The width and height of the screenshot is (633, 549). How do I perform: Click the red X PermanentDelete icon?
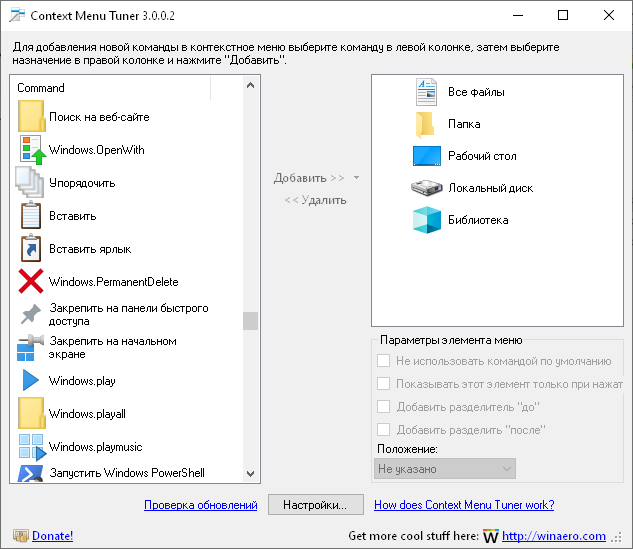pyautogui.click(x=31, y=282)
